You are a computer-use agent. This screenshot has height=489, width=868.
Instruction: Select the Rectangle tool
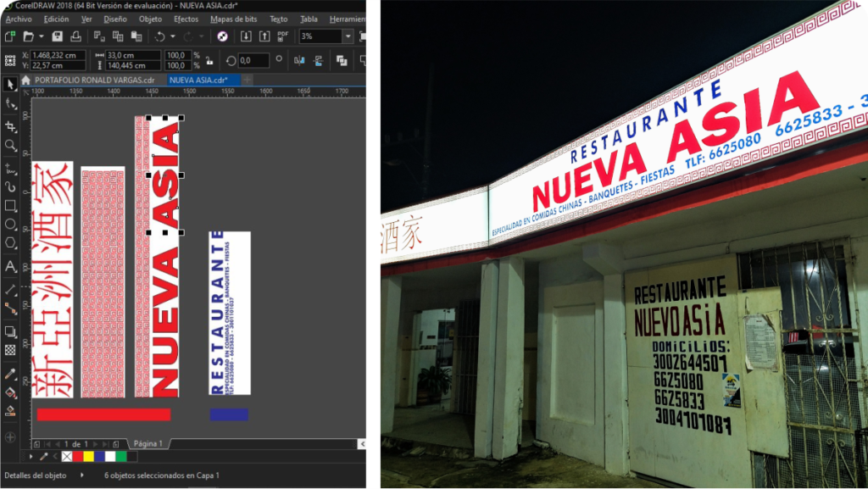pos(10,205)
